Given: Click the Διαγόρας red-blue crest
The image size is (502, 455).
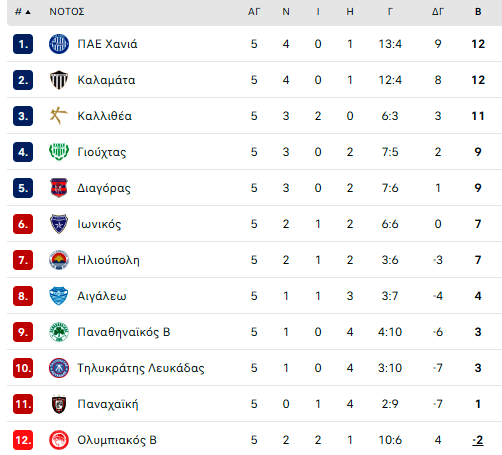Looking at the screenshot, I should point(59,188).
